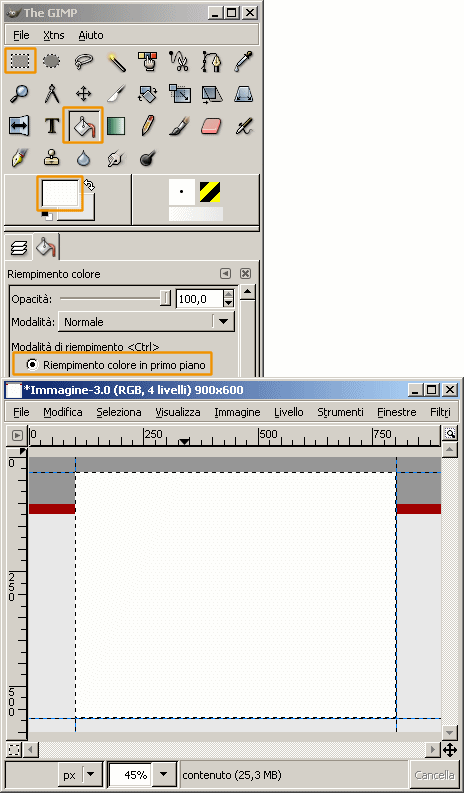The image size is (464, 793).
Task: Click the Opacità value field
Action: tap(199, 299)
